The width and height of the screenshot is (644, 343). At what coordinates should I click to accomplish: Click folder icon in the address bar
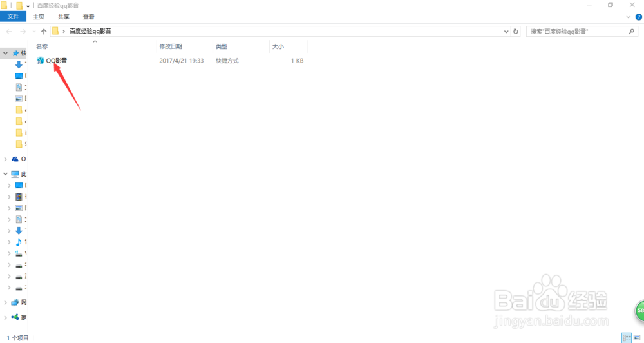55,31
